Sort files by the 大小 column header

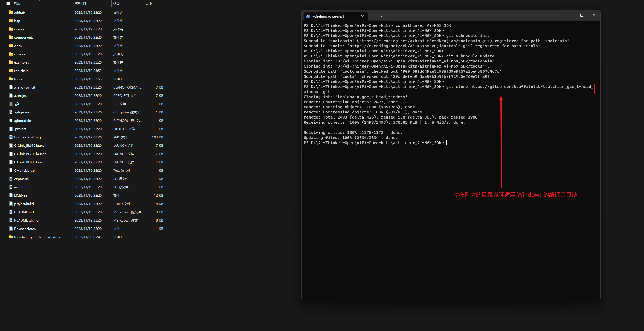(x=149, y=3)
